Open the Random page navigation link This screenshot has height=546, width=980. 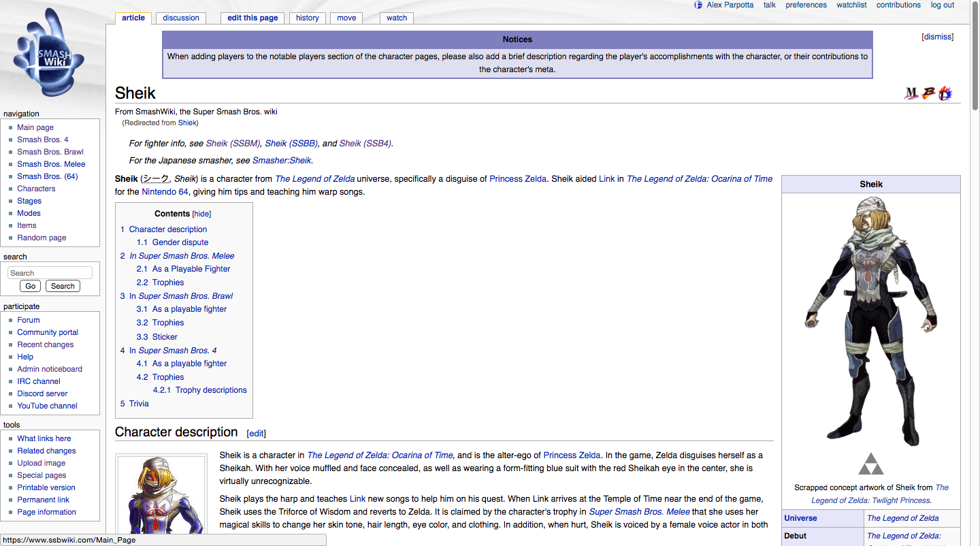[42, 238]
